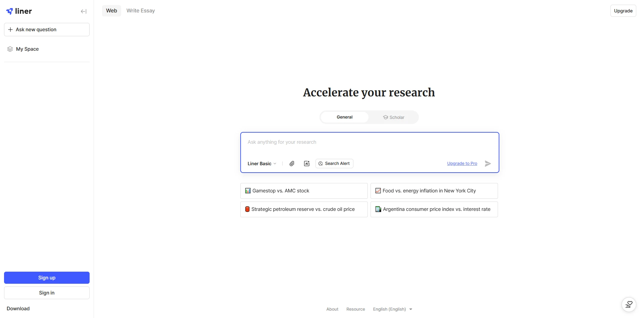Select the Web tab
Screen dimensions: 644x318
coord(111,11)
